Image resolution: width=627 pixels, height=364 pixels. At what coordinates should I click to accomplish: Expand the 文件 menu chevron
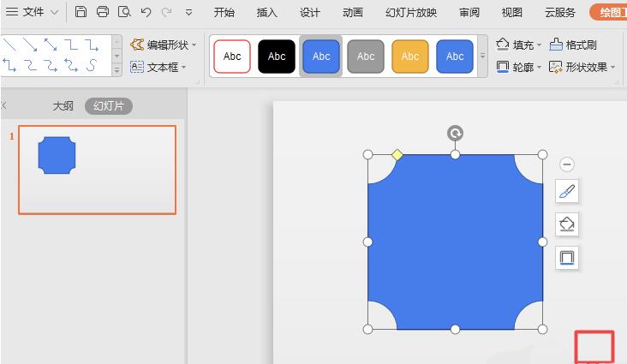pos(54,12)
